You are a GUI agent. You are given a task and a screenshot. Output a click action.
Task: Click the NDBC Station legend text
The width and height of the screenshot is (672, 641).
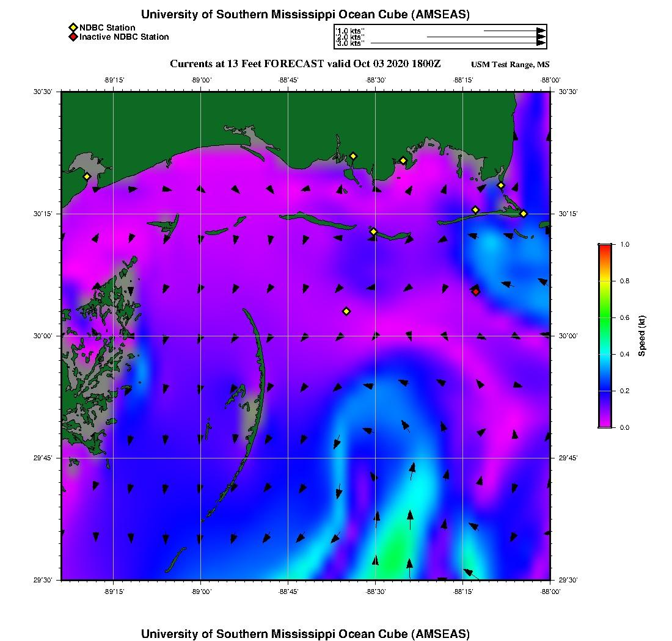107,27
